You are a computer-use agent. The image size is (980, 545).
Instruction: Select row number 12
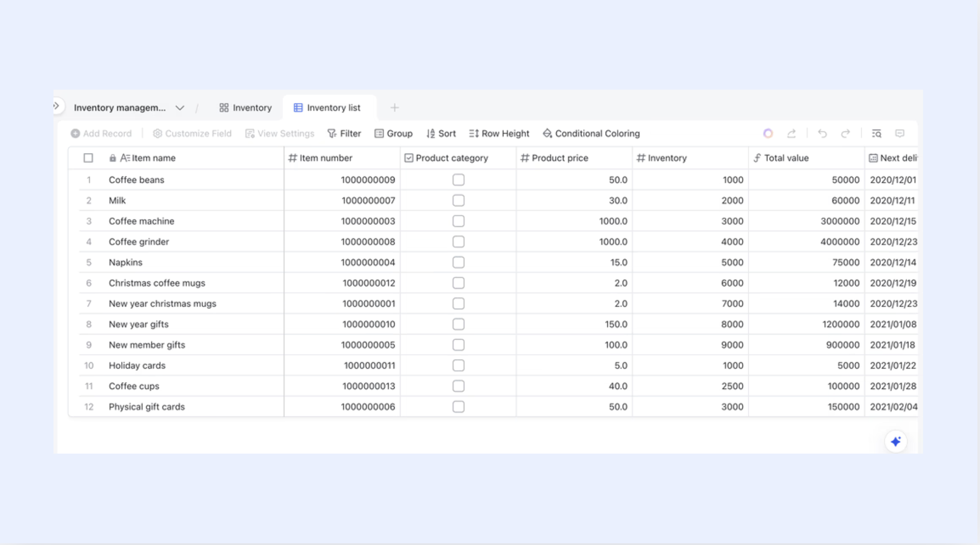point(88,407)
